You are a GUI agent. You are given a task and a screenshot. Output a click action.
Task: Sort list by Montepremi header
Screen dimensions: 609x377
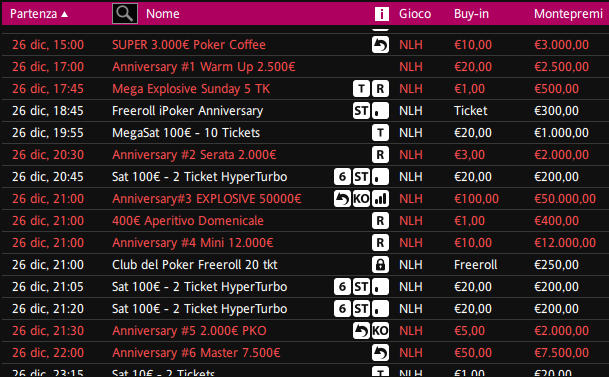pos(568,14)
